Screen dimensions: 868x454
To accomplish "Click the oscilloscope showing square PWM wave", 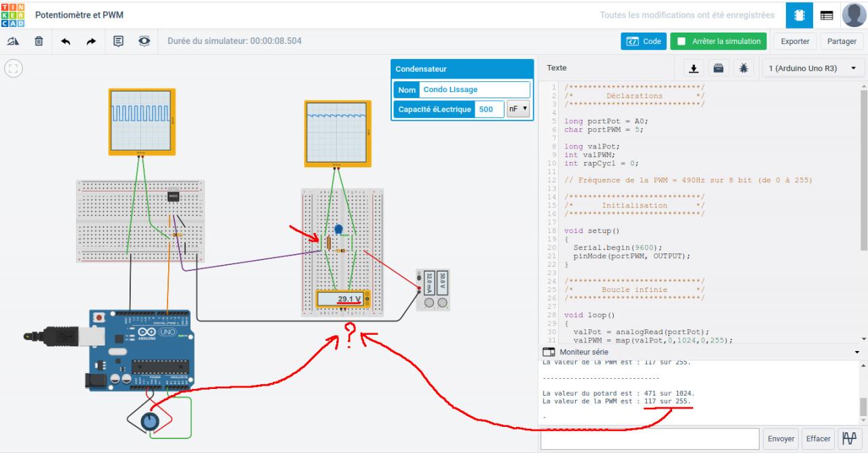I will [142, 121].
